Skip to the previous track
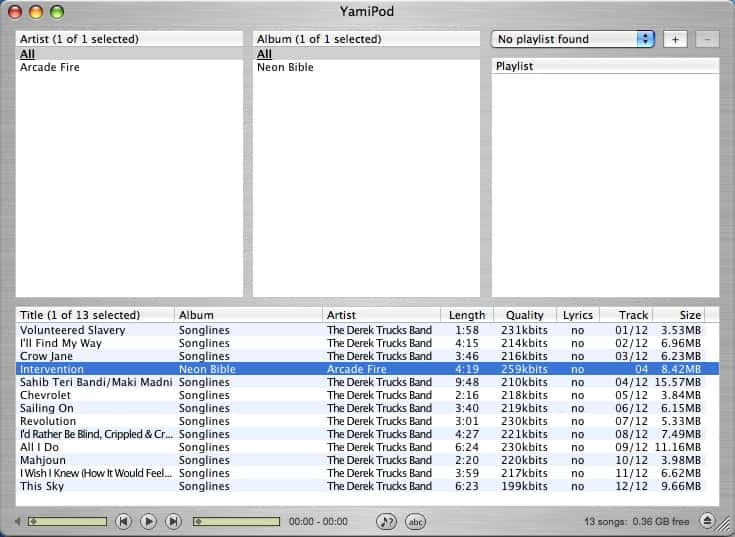The image size is (735, 537). point(123,521)
